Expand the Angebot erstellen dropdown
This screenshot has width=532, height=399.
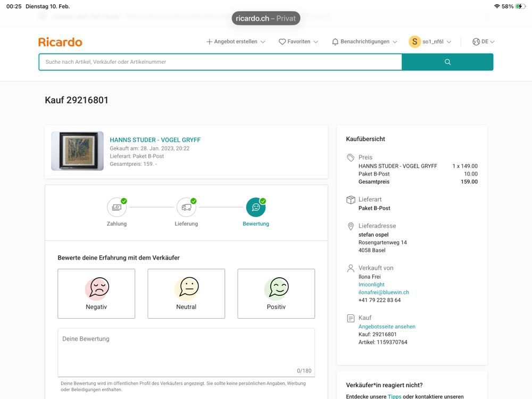(236, 41)
